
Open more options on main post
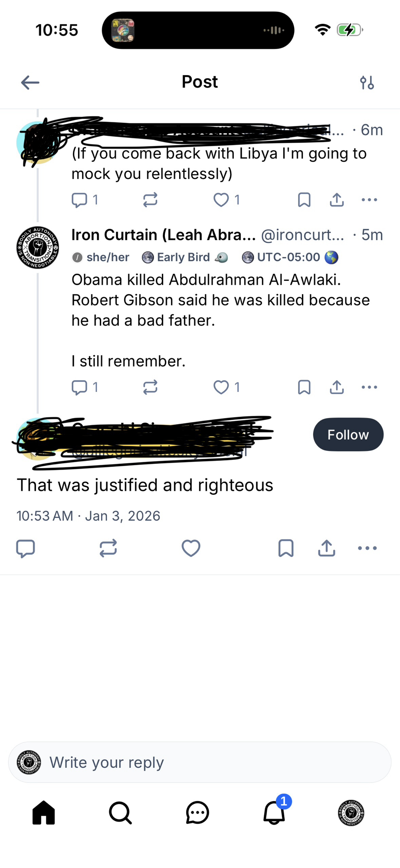click(367, 548)
